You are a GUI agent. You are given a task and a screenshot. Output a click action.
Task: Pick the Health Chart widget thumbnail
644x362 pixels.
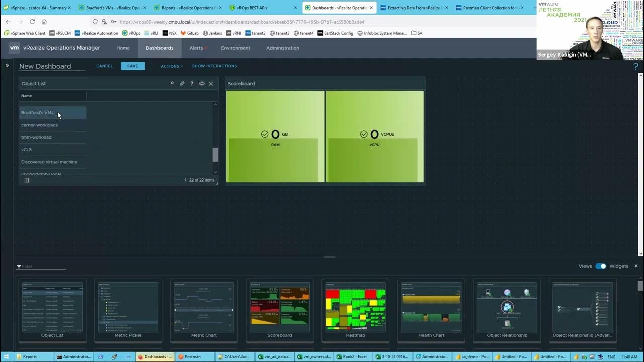431,310
